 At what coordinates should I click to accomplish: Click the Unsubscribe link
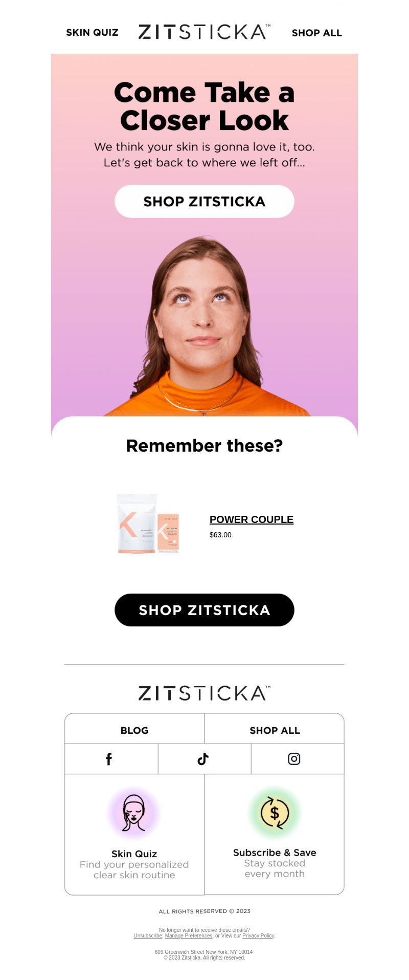[x=148, y=935]
